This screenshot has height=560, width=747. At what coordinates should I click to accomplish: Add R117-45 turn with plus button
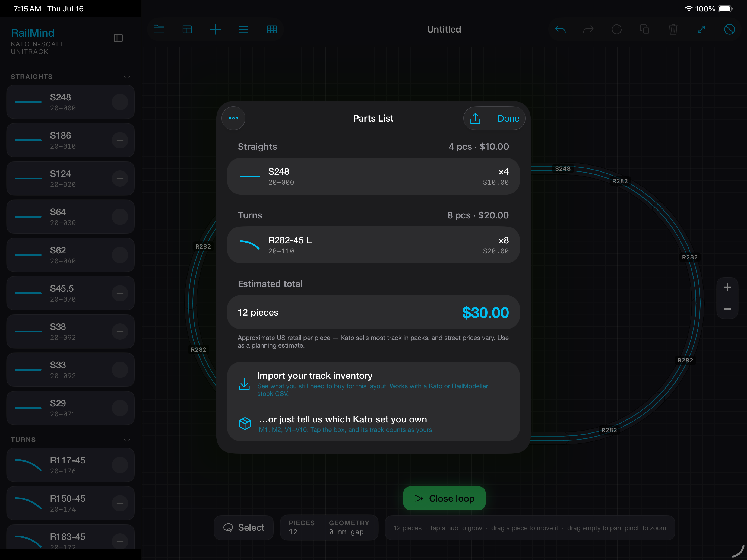pyautogui.click(x=120, y=465)
